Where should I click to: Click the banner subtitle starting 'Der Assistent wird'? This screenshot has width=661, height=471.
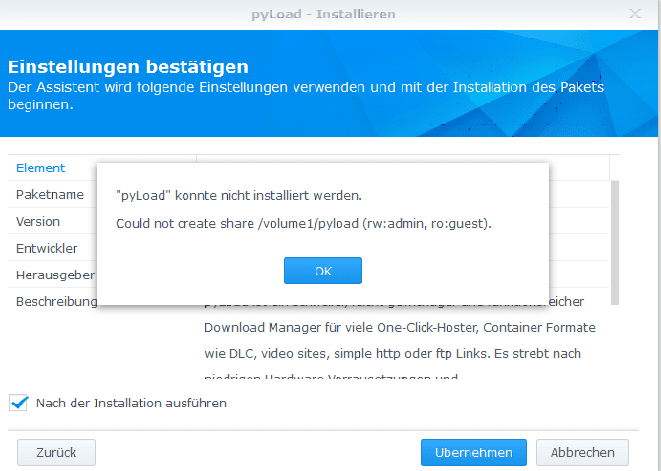(306, 96)
